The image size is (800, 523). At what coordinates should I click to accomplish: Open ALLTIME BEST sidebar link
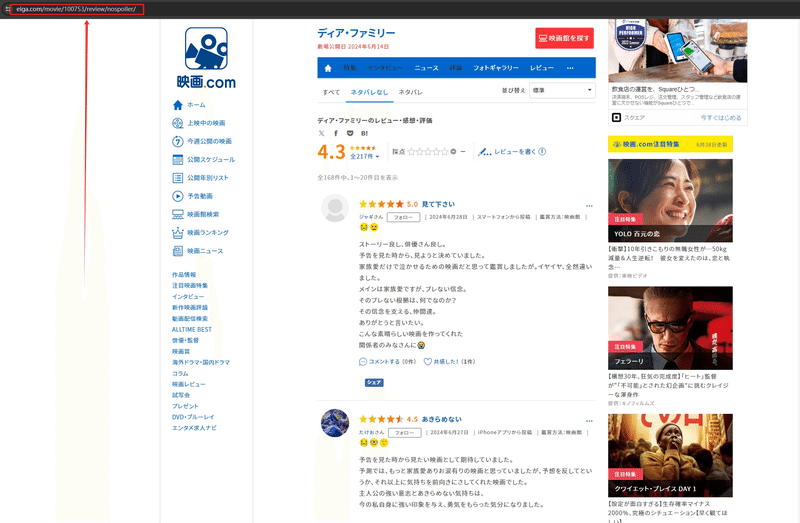(x=192, y=330)
